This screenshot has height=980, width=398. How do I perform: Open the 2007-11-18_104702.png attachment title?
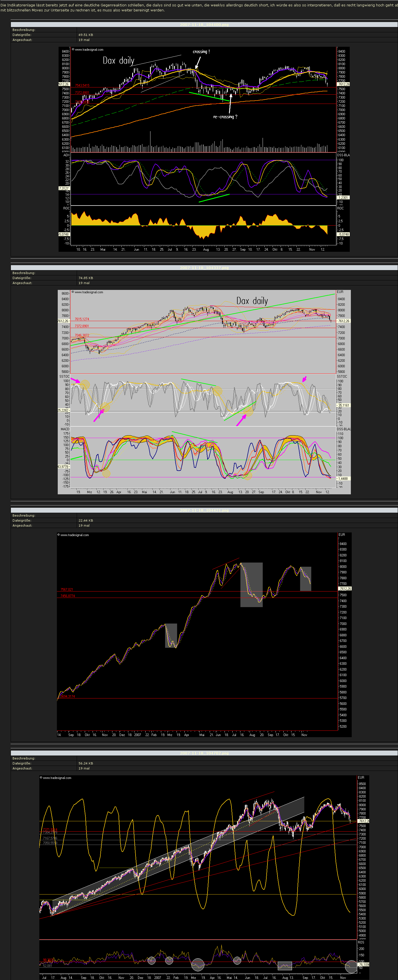coord(204,753)
